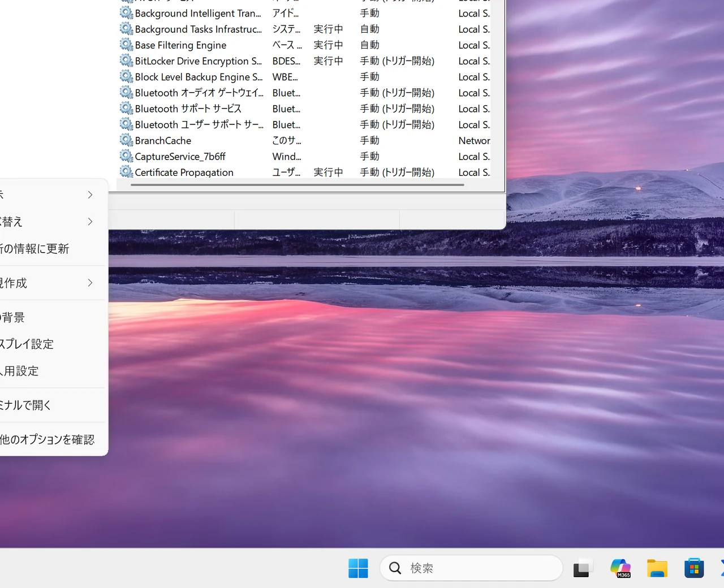This screenshot has width=724, height=588.
Task: Select the Certificate Propagation service name
Action: tap(184, 172)
